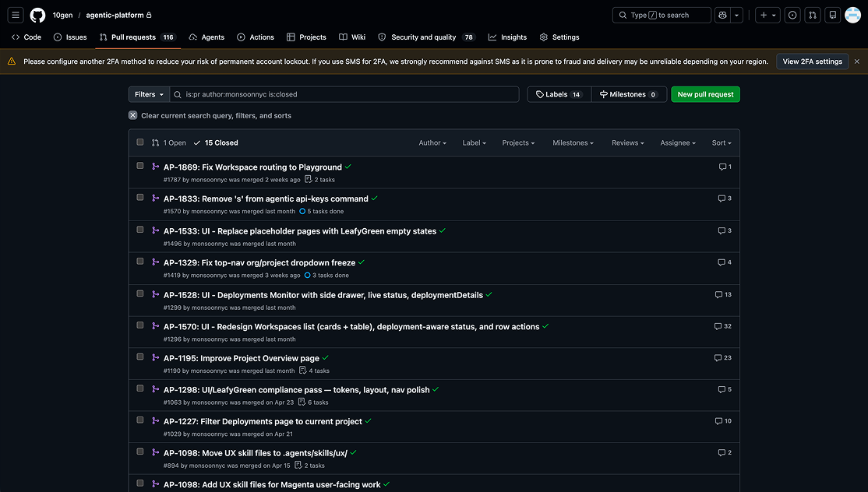Open the hamburger navigation menu
Viewport: 868px width, 492px height.
click(x=16, y=15)
